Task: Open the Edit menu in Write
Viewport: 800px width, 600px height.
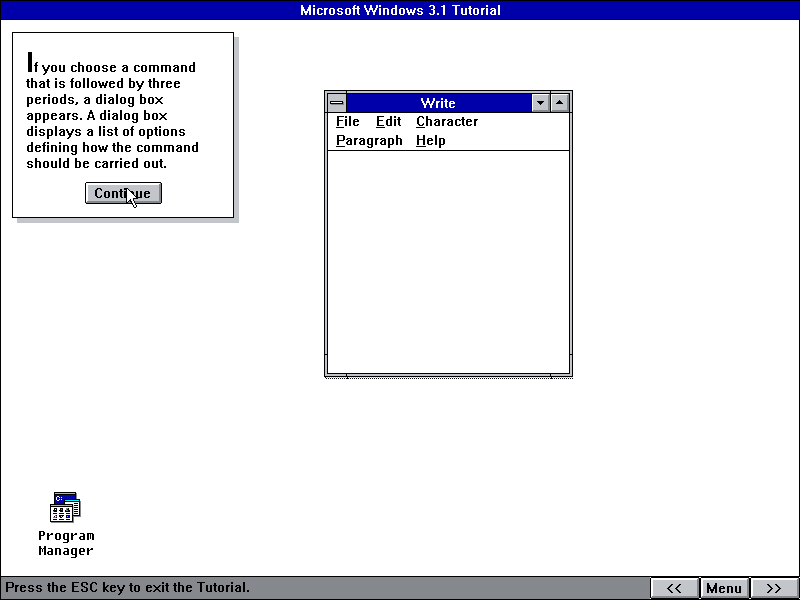Action: click(x=388, y=121)
